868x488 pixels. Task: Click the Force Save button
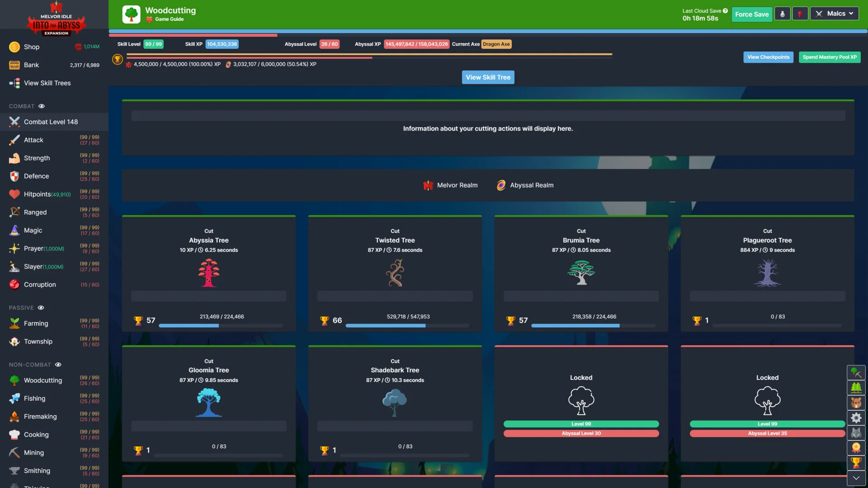point(751,14)
